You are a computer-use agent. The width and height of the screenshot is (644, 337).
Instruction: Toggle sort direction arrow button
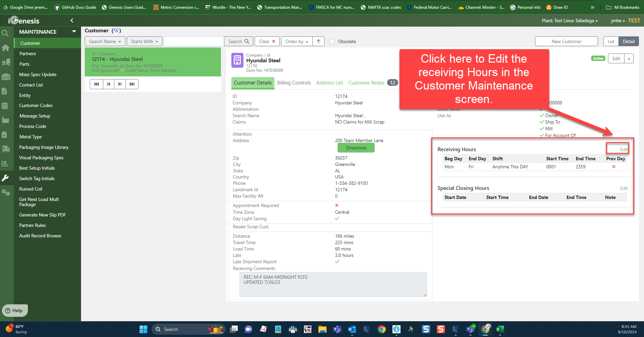point(318,41)
